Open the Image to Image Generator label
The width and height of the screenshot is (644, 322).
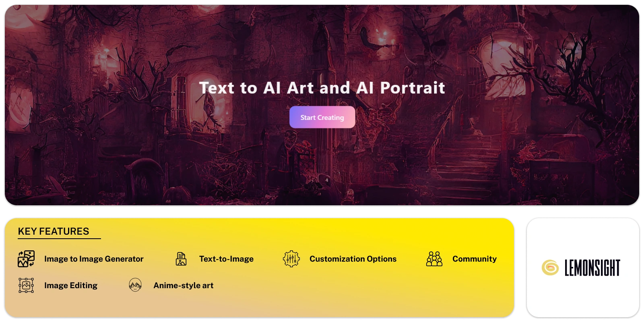(94, 259)
